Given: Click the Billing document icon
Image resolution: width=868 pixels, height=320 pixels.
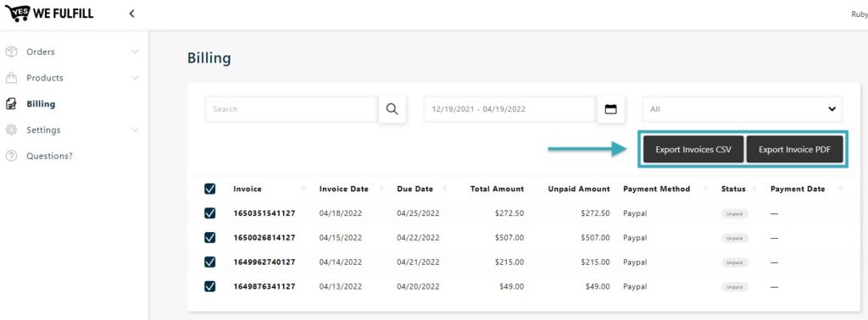Looking at the screenshot, I should tap(11, 104).
